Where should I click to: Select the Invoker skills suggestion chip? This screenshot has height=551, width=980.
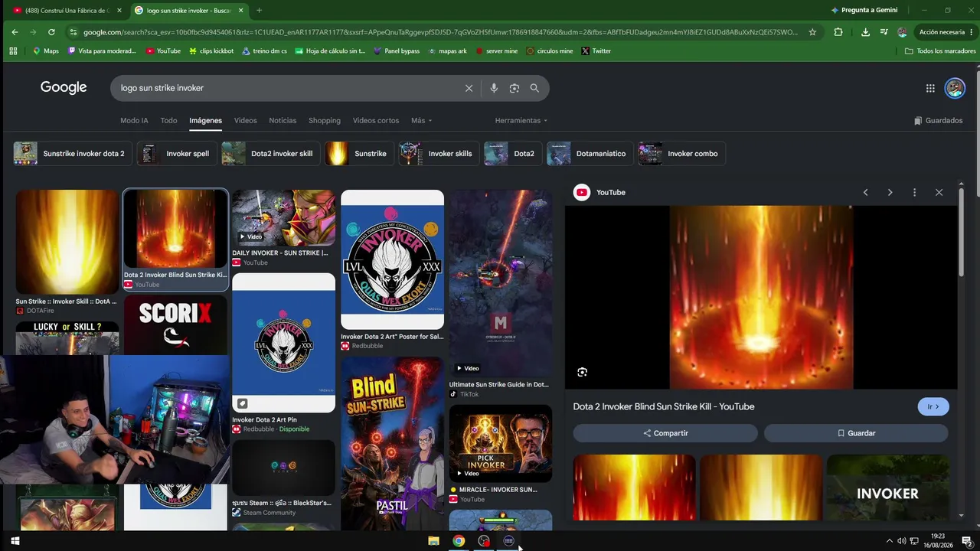(x=439, y=153)
